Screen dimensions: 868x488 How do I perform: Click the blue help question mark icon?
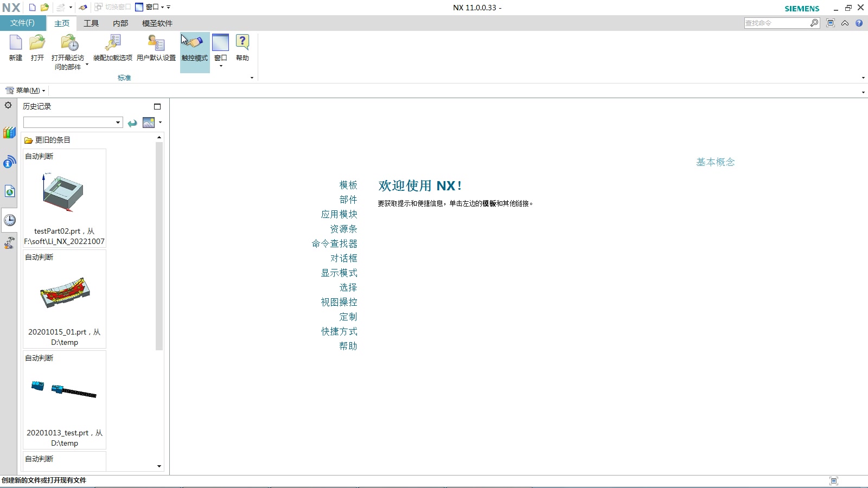click(x=859, y=23)
